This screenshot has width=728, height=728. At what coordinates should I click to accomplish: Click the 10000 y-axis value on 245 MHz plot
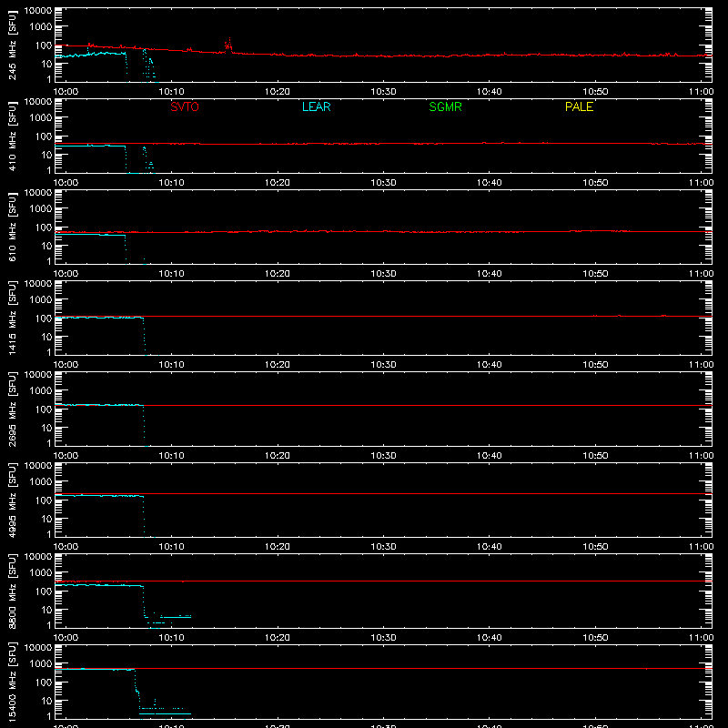point(38,11)
